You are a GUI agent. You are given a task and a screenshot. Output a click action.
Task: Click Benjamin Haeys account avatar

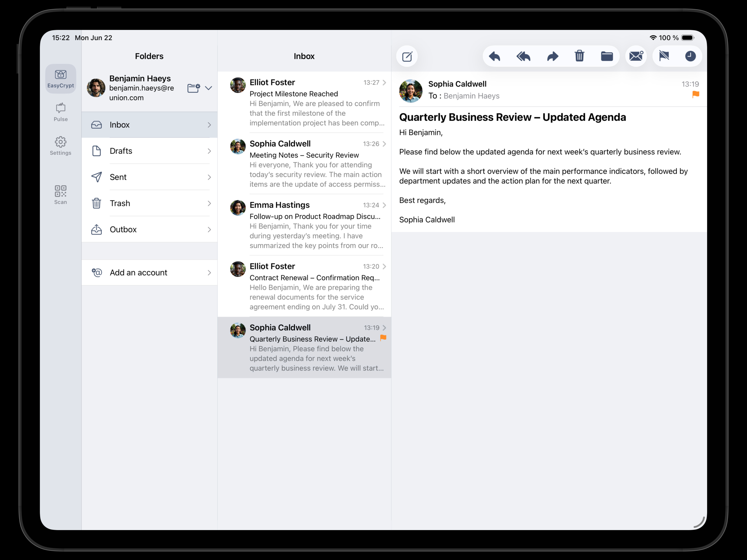coord(96,88)
